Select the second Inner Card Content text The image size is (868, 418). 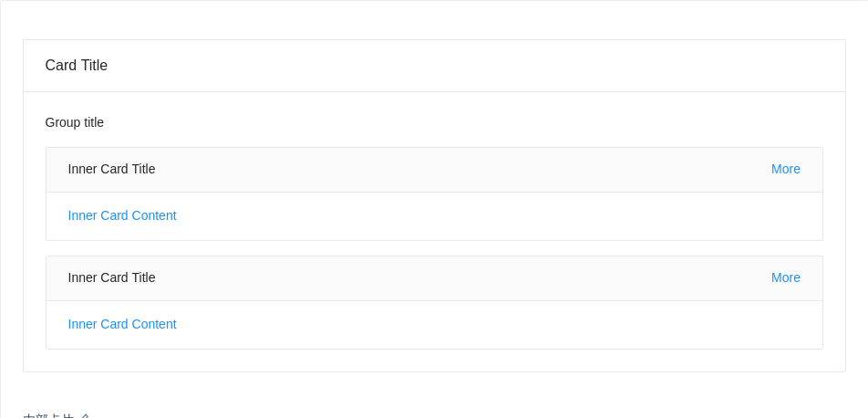tap(122, 324)
